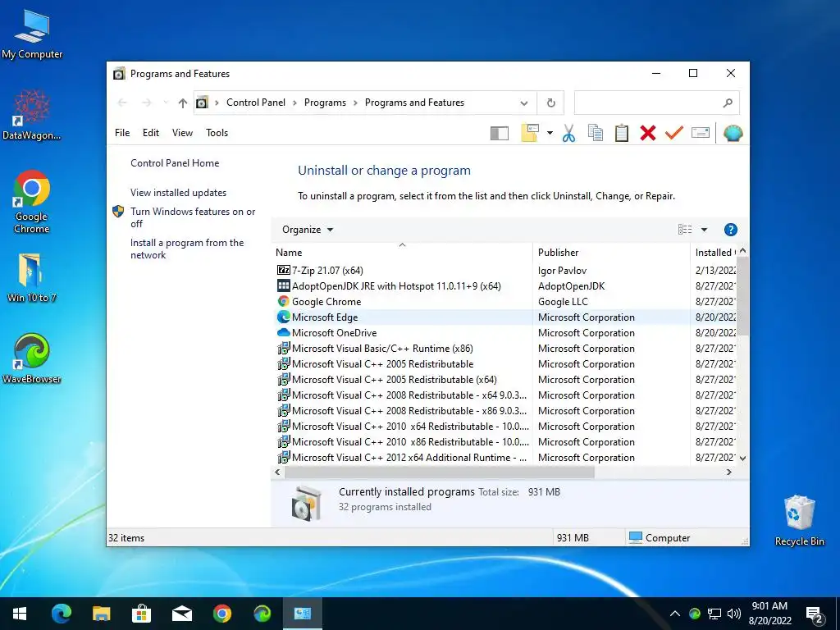
Task: Click the magnifier search icon
Action: pos(727,103)
